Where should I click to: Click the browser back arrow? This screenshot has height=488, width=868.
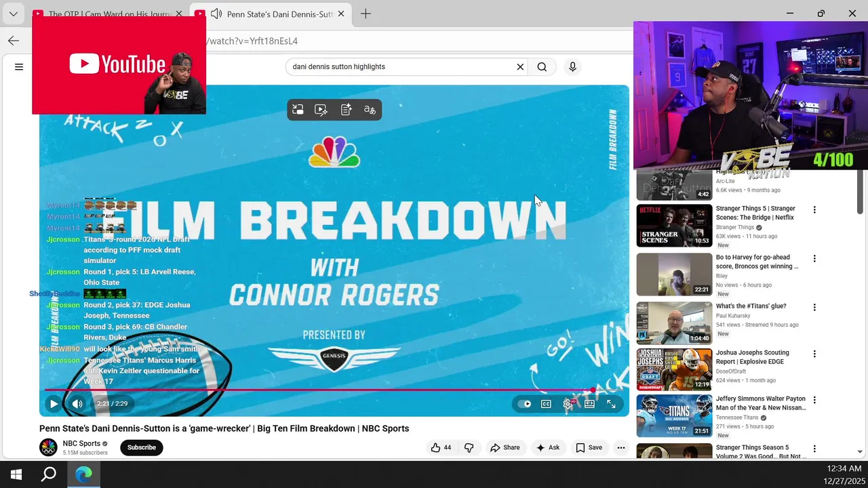(x=14, y=41)
